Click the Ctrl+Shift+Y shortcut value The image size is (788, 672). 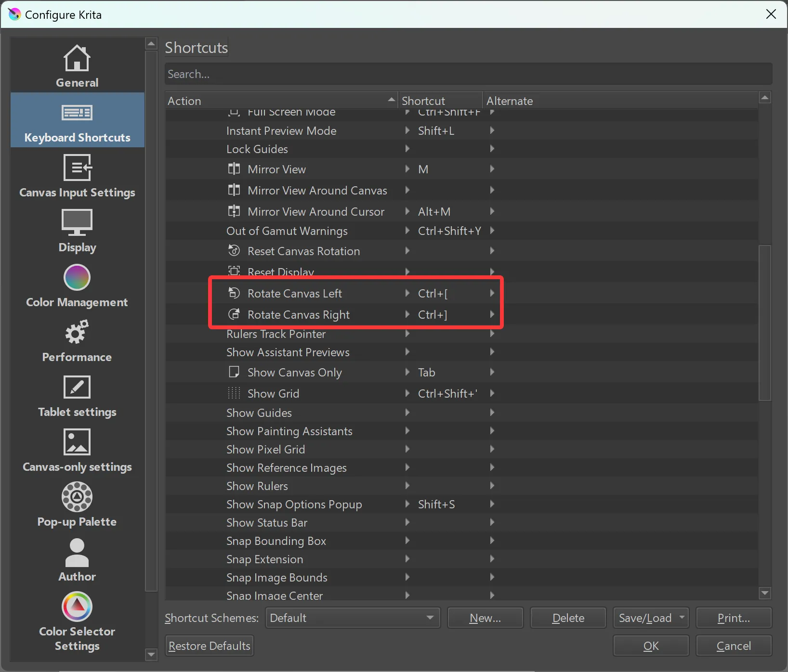click(449, 231)
